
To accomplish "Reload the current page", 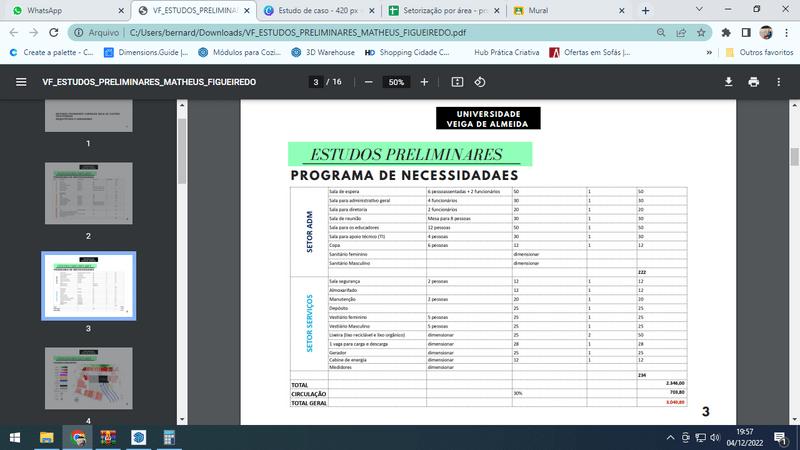I will pyautogui.click(x=54, y=32).
